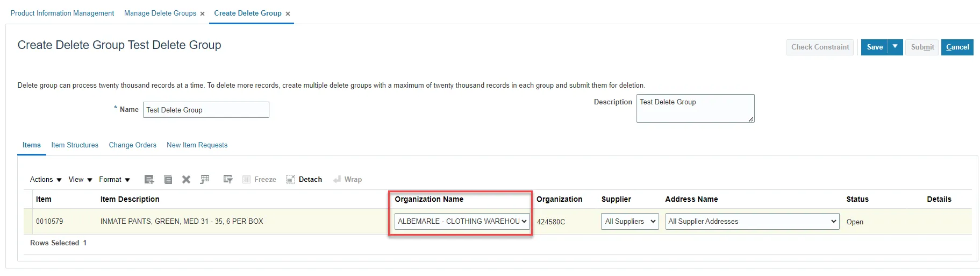Close the Manage Delete Groups tab

coord(203,14)
